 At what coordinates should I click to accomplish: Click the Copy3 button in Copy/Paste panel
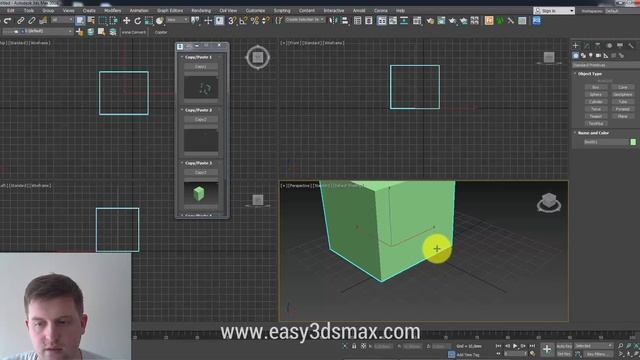(200, 173)
